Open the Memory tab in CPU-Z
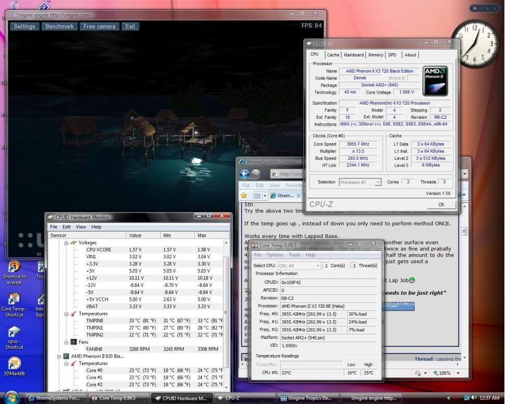The height and width of the screenshot is (404, 532). pos(375,55)
